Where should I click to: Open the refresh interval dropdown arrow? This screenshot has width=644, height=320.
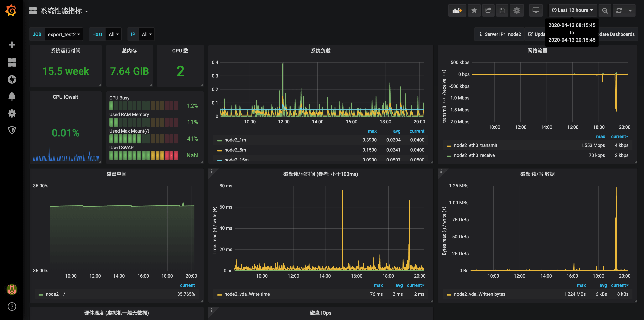tap(630, 11)
